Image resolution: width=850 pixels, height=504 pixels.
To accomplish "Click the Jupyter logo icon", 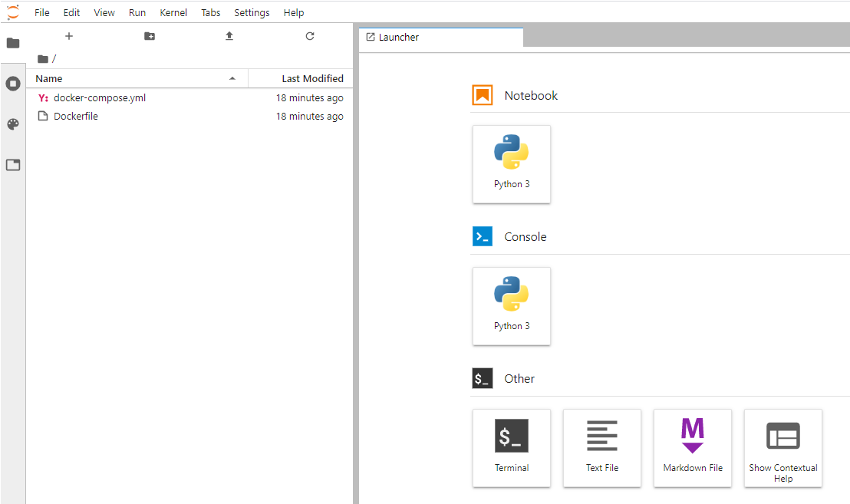I will [x=13, y=12].
